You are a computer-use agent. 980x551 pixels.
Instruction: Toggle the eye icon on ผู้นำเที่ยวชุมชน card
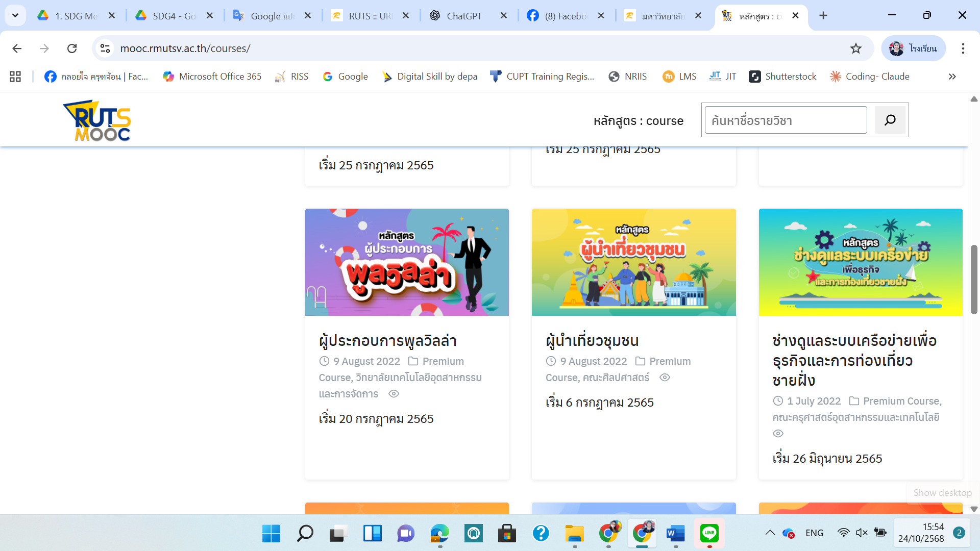(665, 378)
